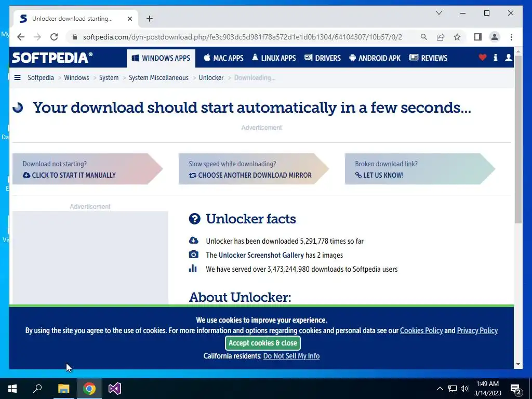Open the Chrome profile avatar
This screenshot has width=532, height=399.
[495, 37]
